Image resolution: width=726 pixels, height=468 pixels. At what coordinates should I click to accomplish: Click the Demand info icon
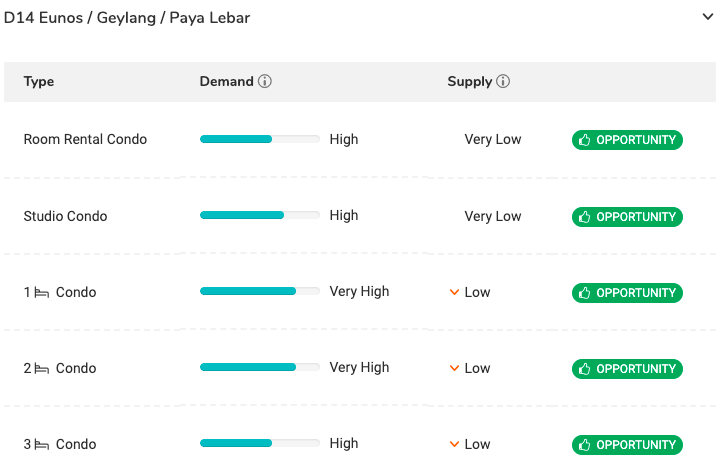pos(265,82)
